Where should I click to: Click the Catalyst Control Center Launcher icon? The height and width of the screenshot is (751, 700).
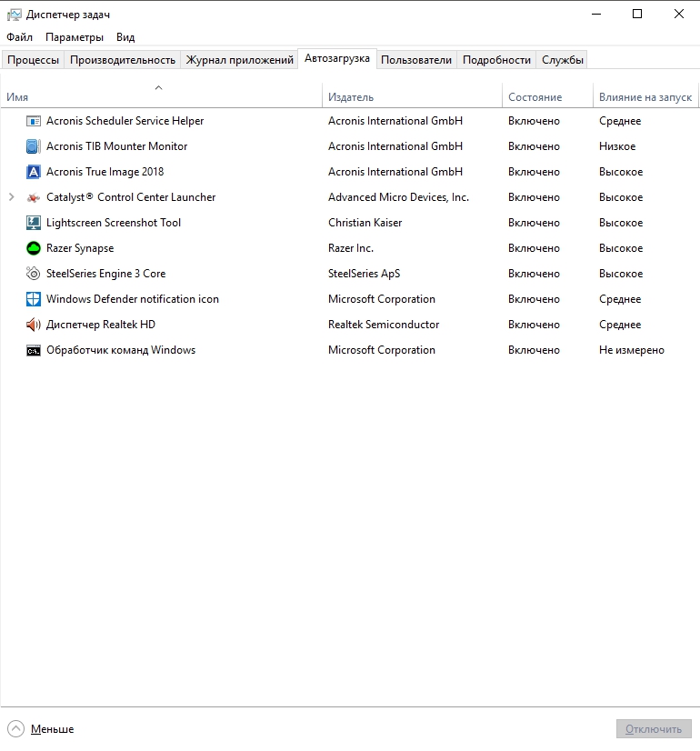[x=33, y=197]
